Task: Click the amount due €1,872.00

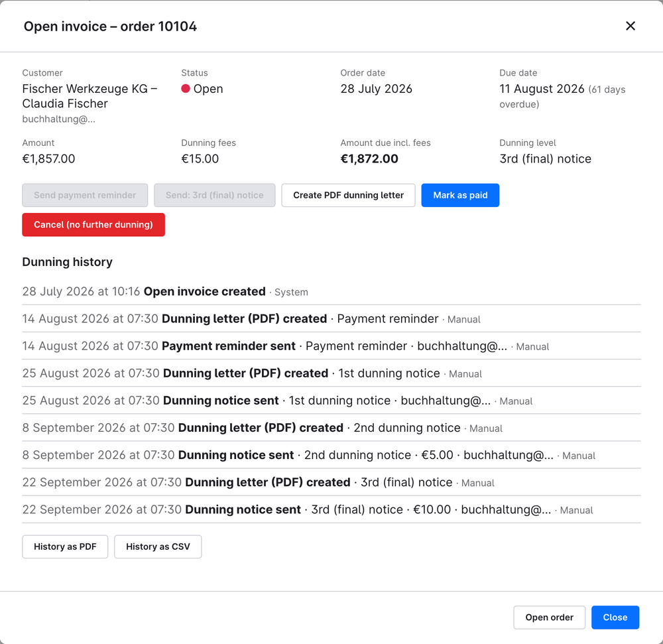Action: pyautogui.click(x=369, y=159)
